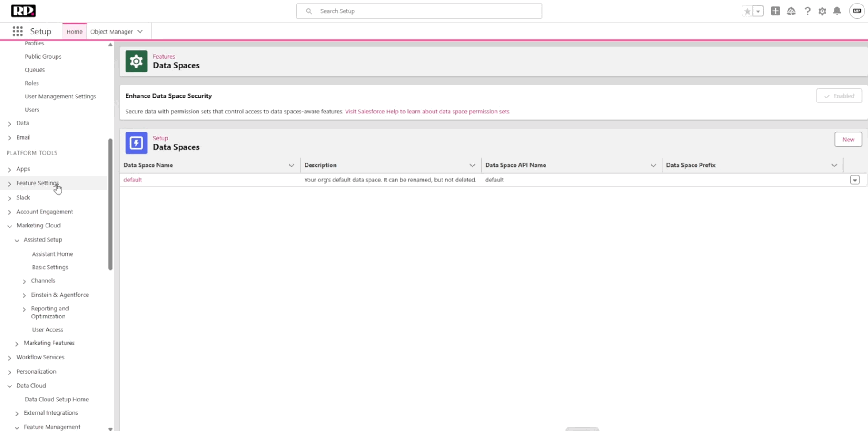Expand the Feature Settings tree node

click(x=9, y=184)
